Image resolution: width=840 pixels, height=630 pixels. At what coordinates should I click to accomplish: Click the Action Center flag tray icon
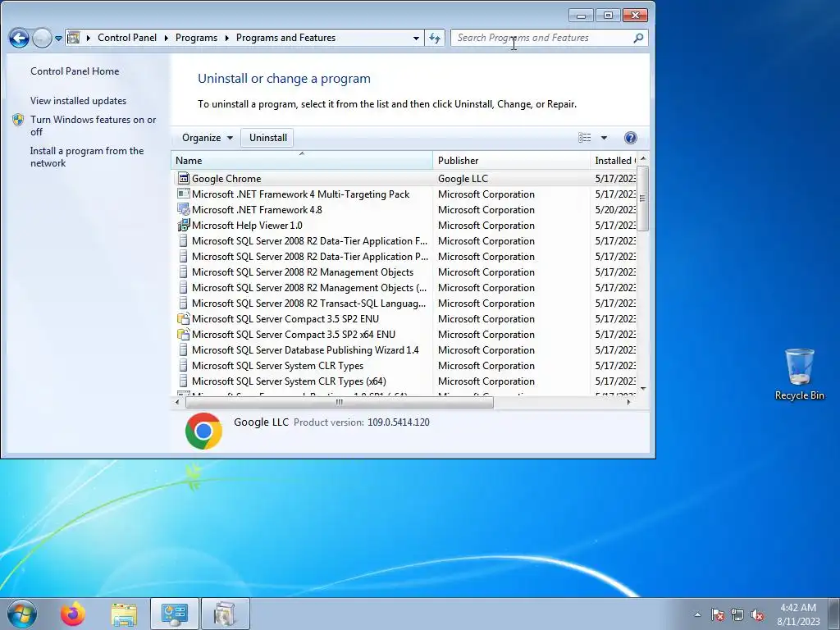tap(718, 614)
